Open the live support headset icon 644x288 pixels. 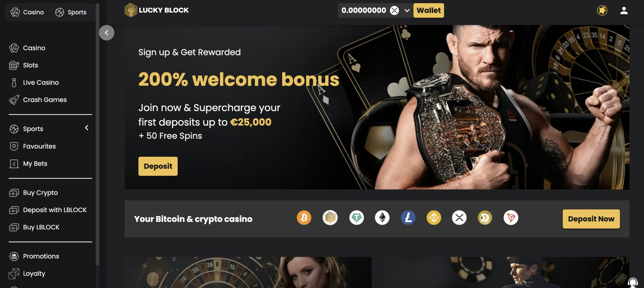point(632,283)
